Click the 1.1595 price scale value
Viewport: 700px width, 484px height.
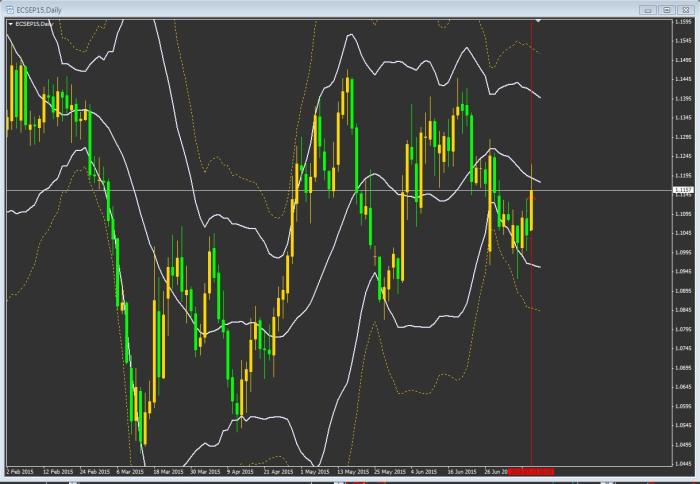pyautogui.click(x=683, y=21)
